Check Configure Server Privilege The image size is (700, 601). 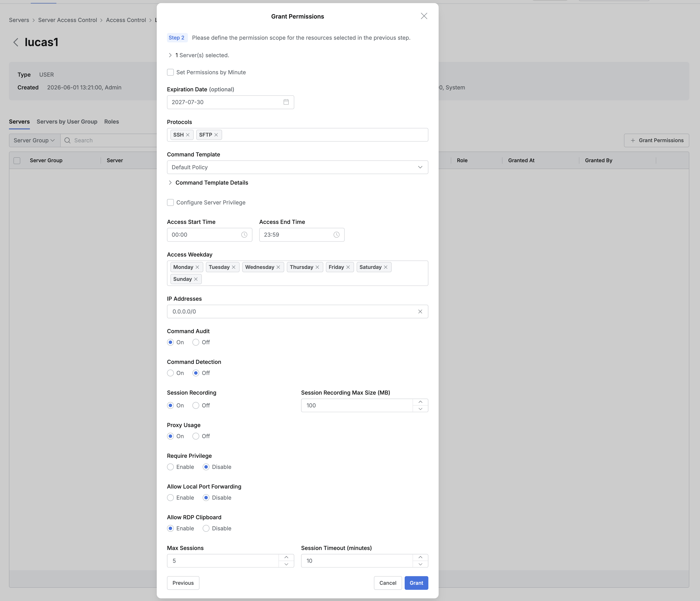click(x=171, y=203)
